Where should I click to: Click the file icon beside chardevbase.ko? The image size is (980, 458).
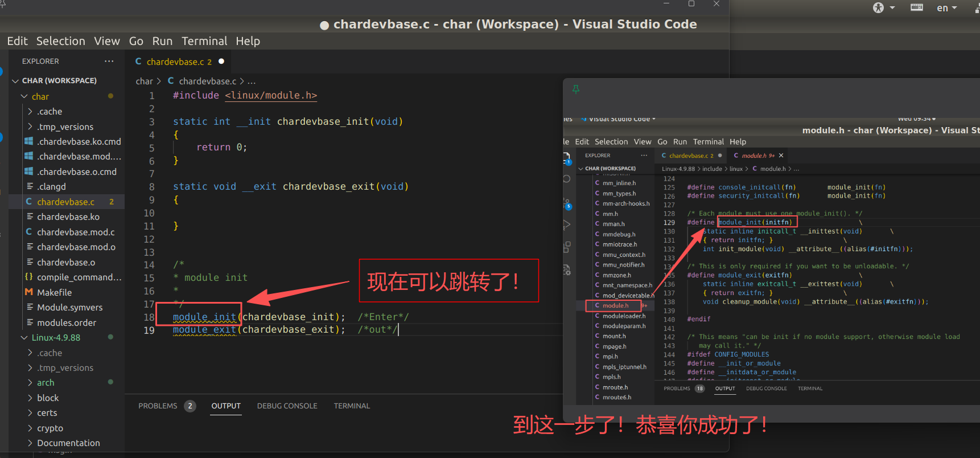click(30, 216)
